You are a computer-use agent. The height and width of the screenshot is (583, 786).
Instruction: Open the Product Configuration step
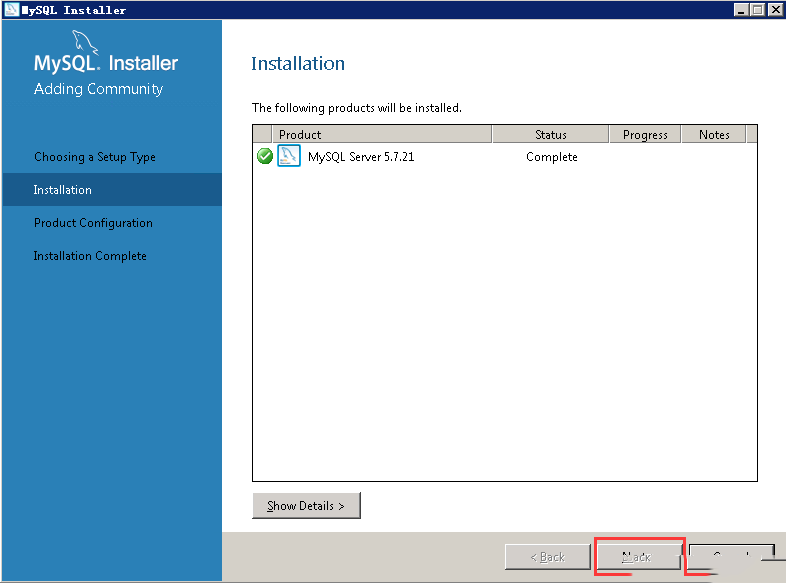pos(93,223)
